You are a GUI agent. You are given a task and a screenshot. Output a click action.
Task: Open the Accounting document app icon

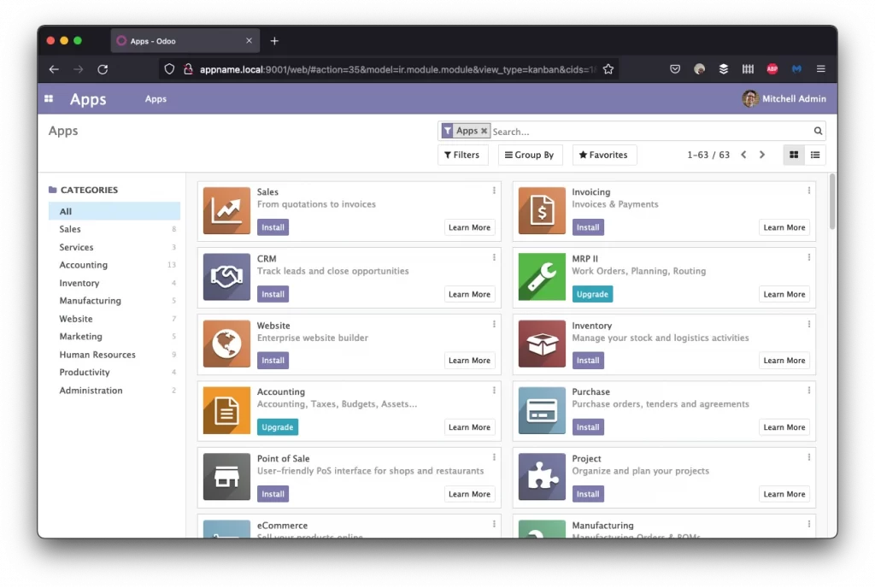(x=226, y=410)
